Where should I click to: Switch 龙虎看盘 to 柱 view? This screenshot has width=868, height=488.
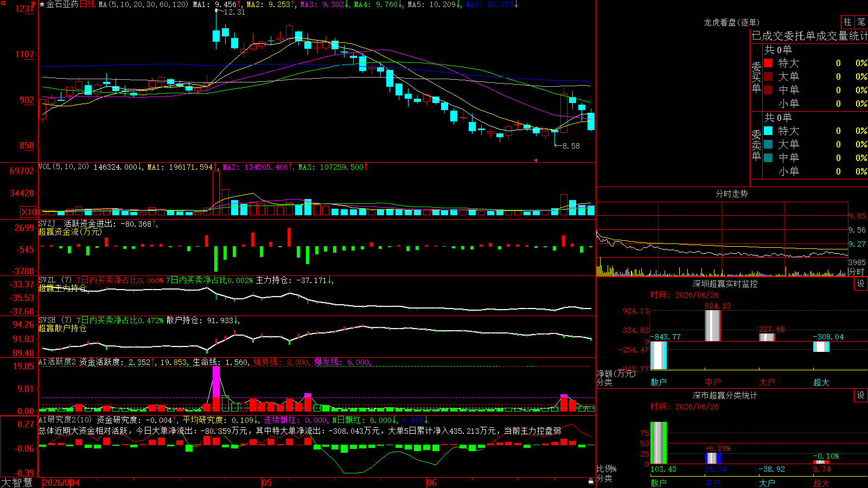coord(847,22)
